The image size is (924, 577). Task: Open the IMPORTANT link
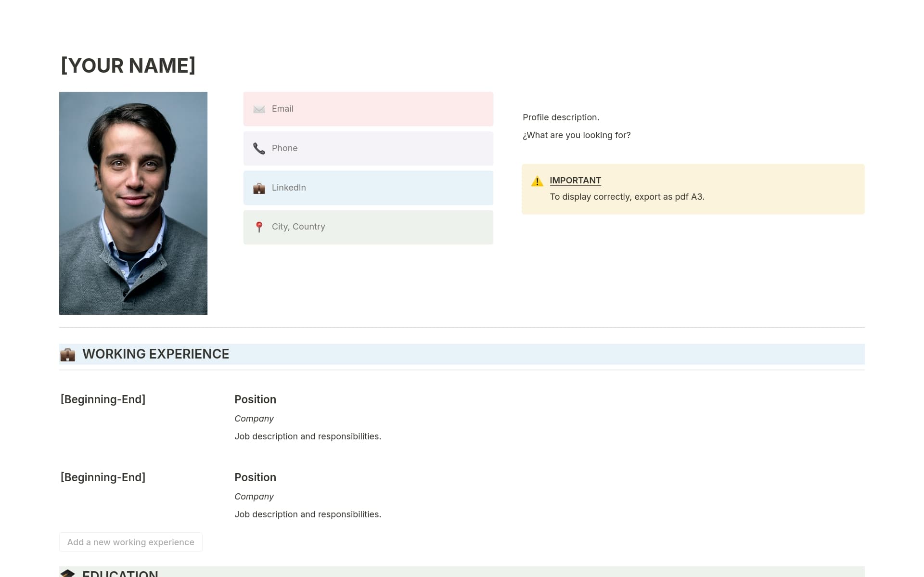tap(575, 180)
